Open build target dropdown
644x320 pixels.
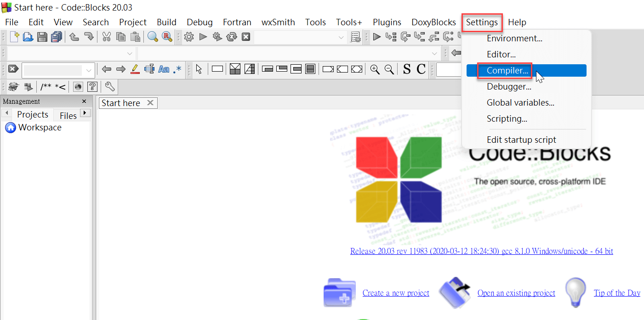pos(341,37)
